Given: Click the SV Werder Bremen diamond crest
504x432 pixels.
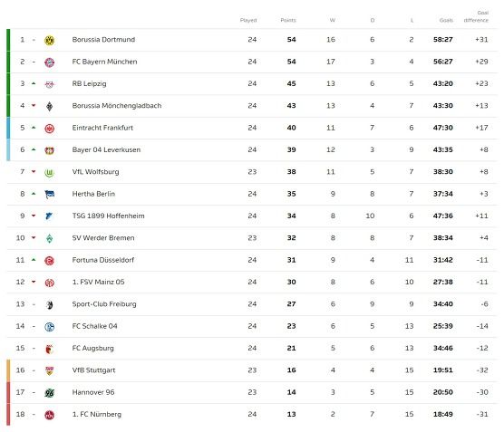Looking at the screenshot, I should [49, 239].
